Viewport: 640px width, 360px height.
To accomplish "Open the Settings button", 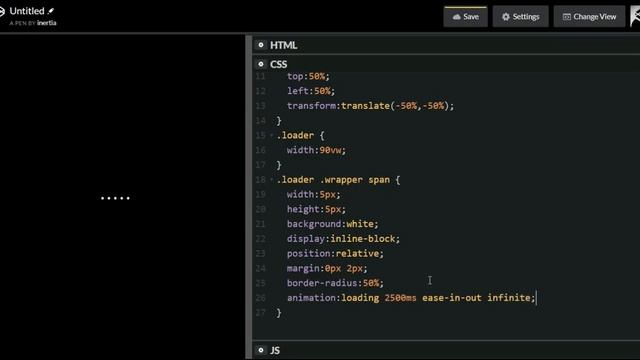I will (520, 17).
